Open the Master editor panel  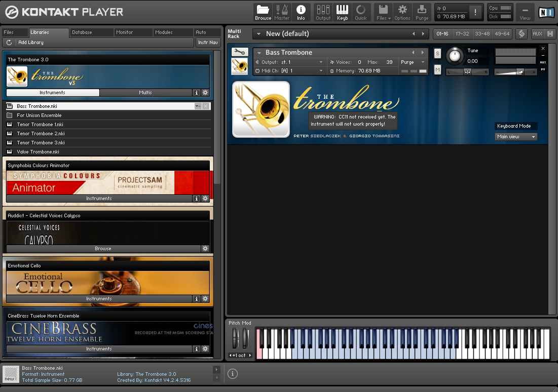[282, 13]
